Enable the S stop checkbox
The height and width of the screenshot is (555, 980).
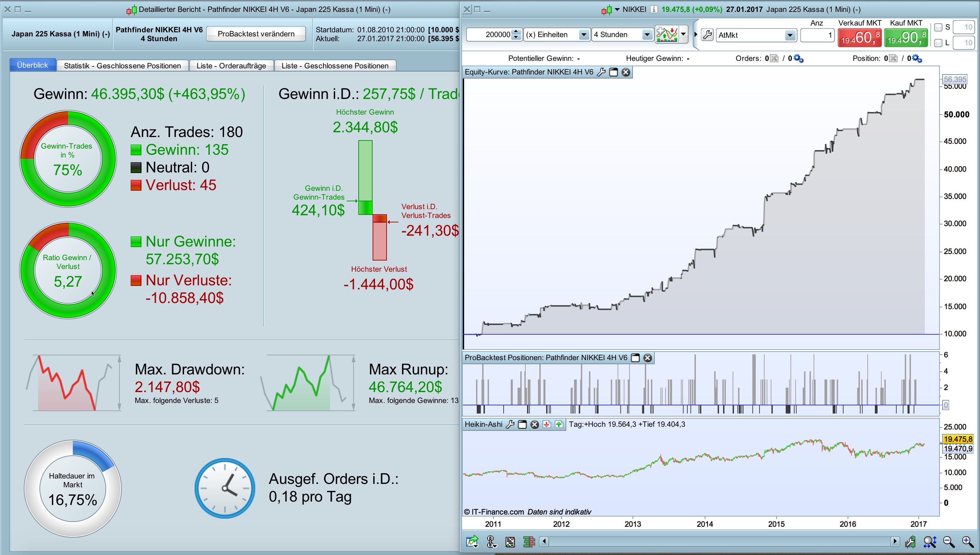938,27
